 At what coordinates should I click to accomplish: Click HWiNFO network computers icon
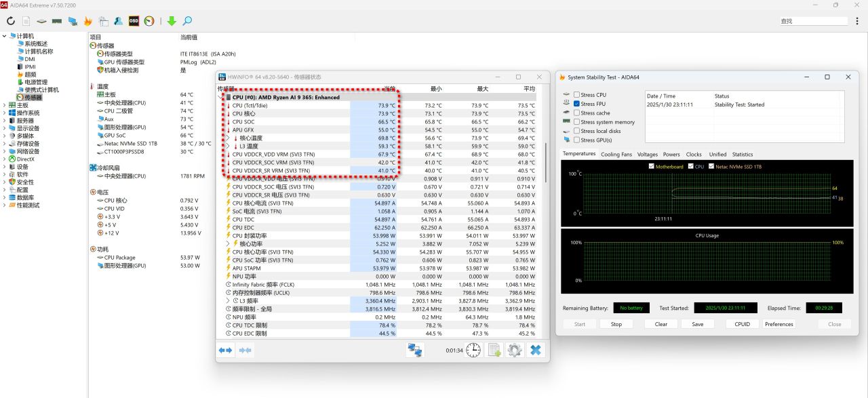[414, 350]
